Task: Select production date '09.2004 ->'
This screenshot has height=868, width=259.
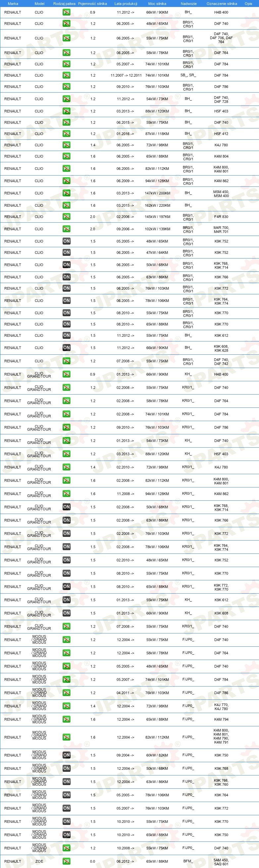Action: (125, 756)
